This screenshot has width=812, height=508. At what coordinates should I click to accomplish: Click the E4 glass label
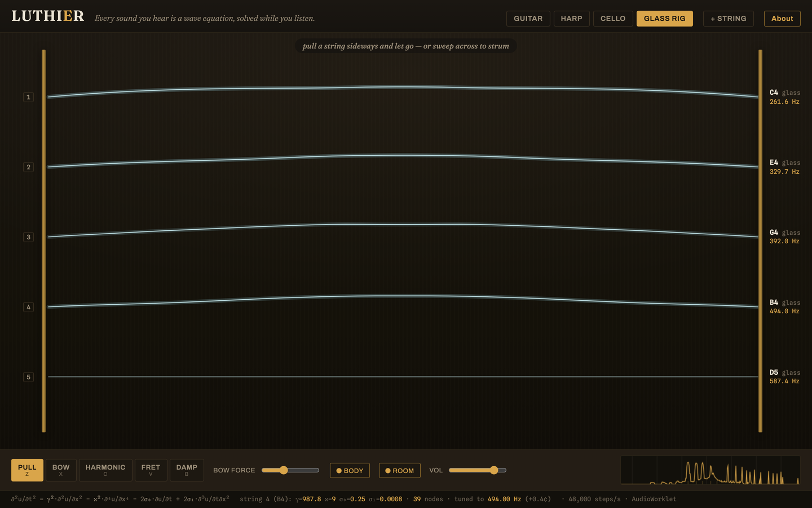pos(784,163)
